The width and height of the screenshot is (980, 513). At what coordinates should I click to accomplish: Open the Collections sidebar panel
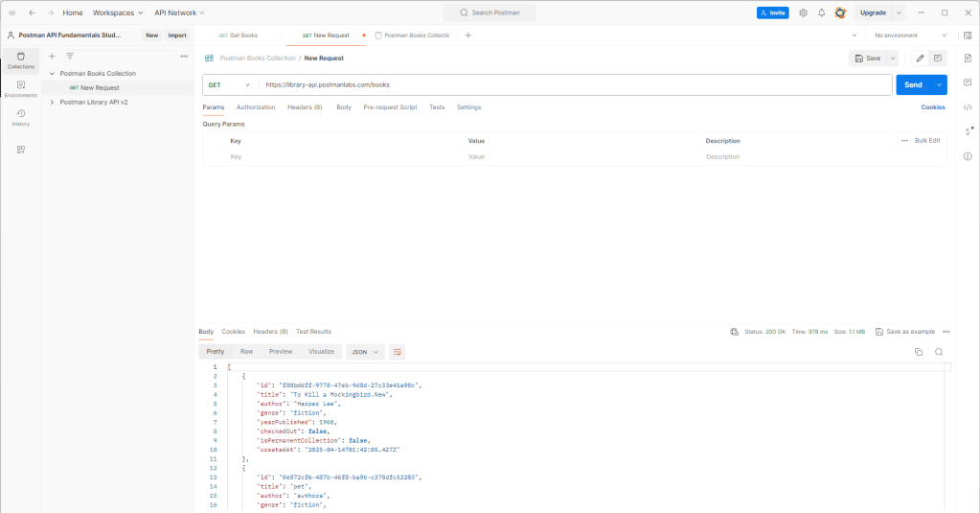20,59
